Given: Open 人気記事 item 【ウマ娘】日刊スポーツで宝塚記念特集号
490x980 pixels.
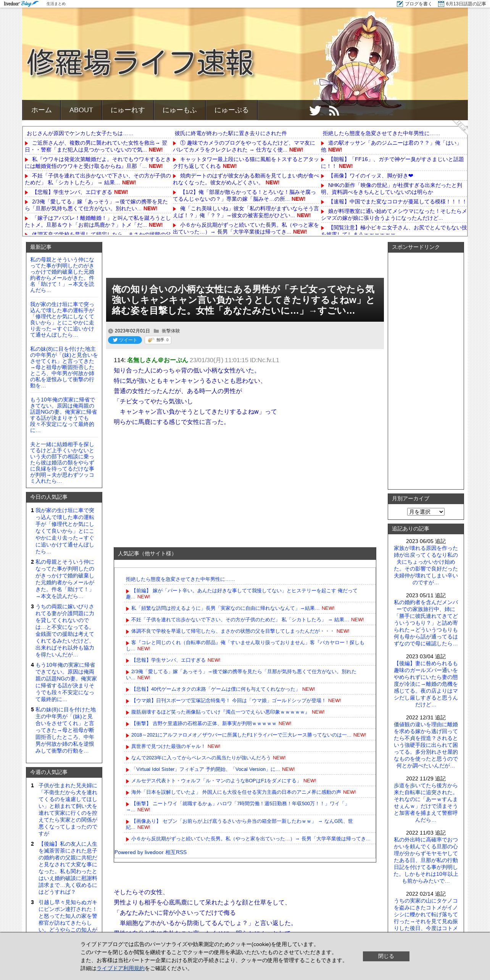Looking at the screenshot, I should pyautogui.click(x=229, y=700).
